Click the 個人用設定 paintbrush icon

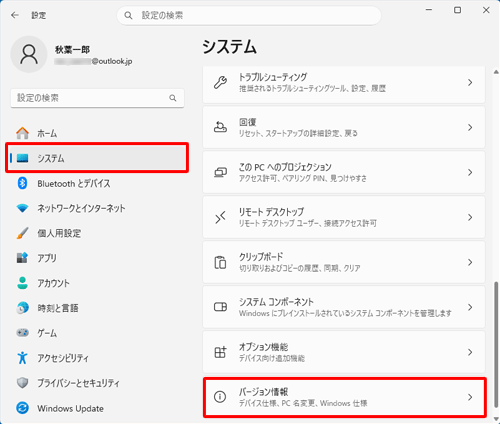click(22, 233)
